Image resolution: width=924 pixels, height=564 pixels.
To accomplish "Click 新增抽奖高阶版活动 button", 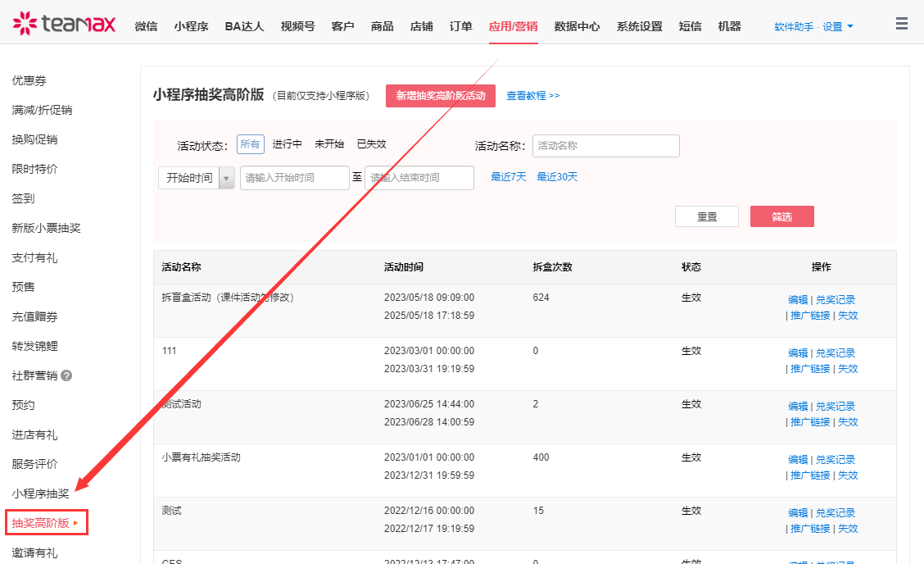I will [441, 96].
